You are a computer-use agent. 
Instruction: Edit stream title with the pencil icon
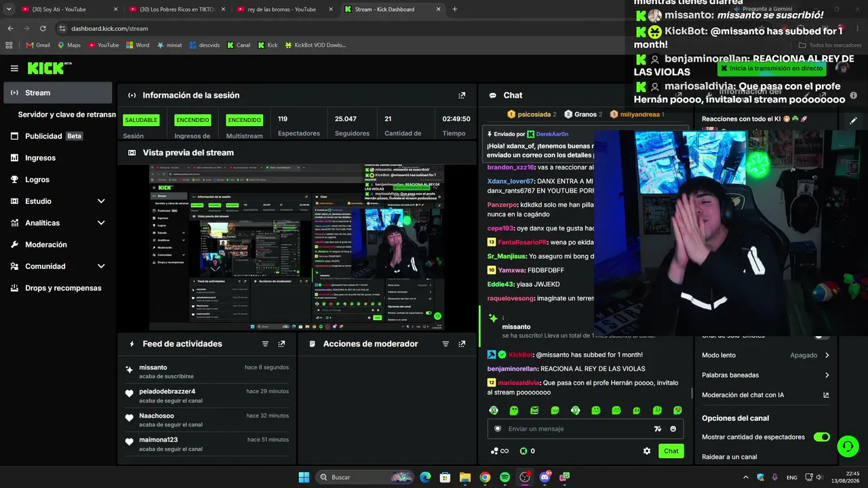854,120
